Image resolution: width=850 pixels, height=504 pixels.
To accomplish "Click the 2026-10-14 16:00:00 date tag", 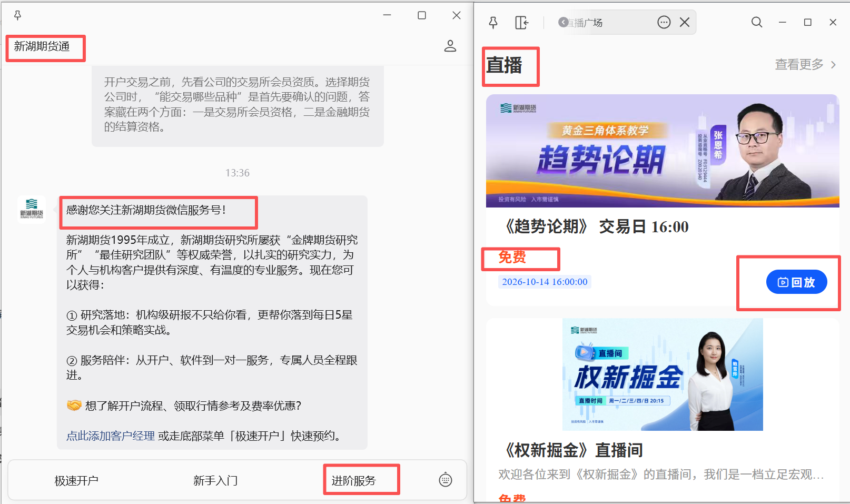I will (545, 282).
